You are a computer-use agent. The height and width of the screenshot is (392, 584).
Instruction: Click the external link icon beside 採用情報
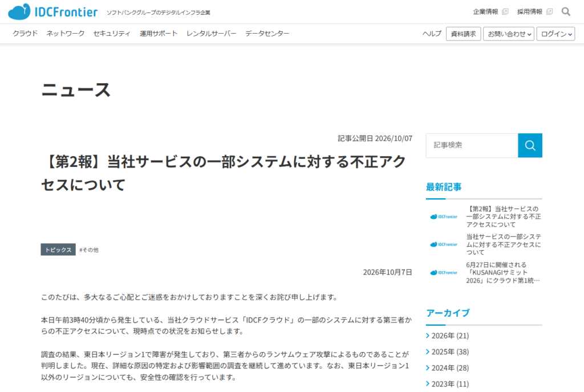(549, 12)
